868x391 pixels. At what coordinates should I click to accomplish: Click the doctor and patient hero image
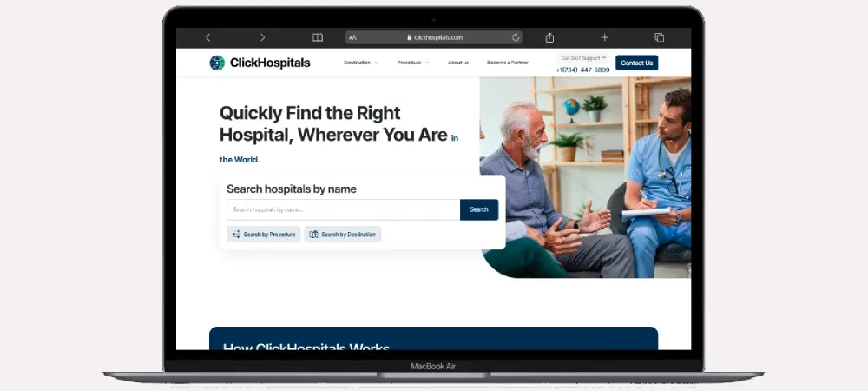(585, 177)
